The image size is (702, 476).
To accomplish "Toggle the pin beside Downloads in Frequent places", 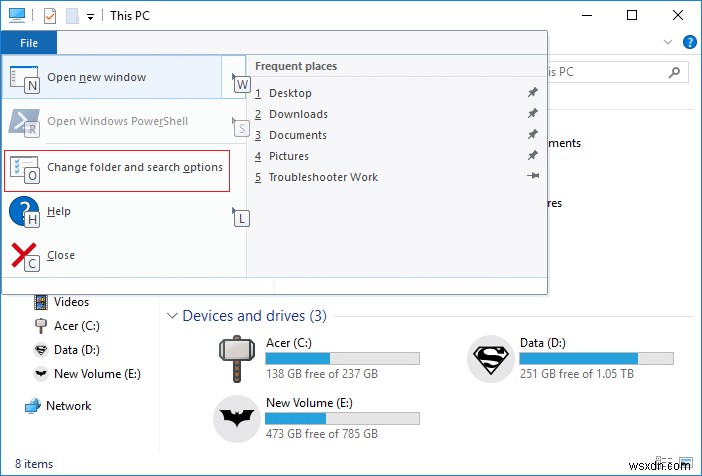I will (x=533, y=114).
